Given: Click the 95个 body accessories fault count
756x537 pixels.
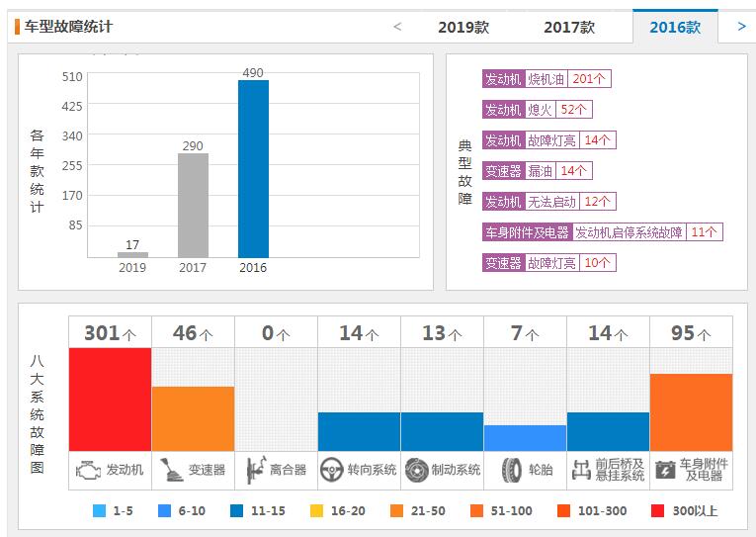Looking at the screenshot, I should [x=691, y=333].
